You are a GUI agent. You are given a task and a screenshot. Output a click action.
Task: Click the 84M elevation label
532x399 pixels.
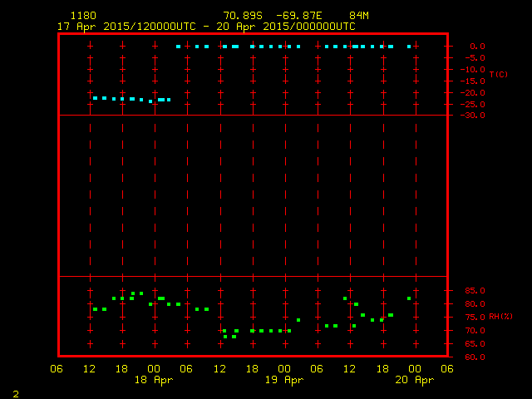pyautogui.click(x=359, y=16)
